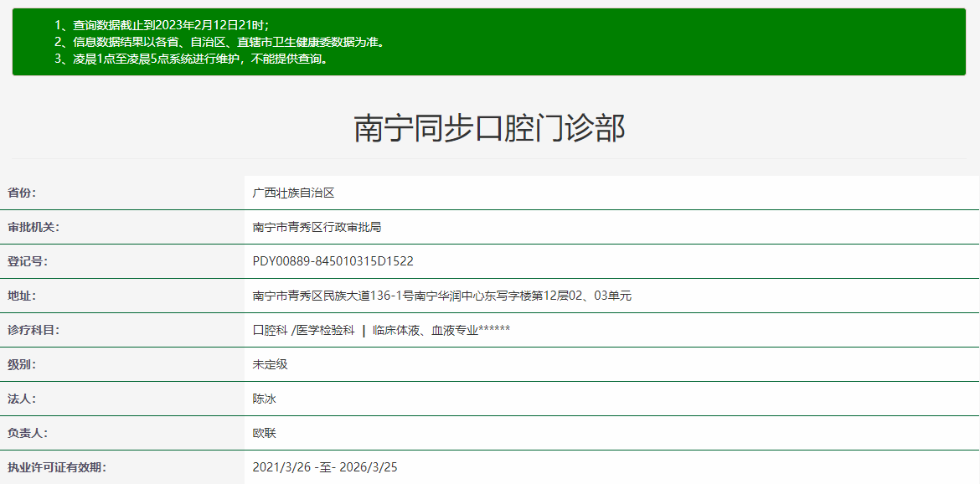980x484 pixels.
Task: Click the 省份 field label
Action: (22, 193)
